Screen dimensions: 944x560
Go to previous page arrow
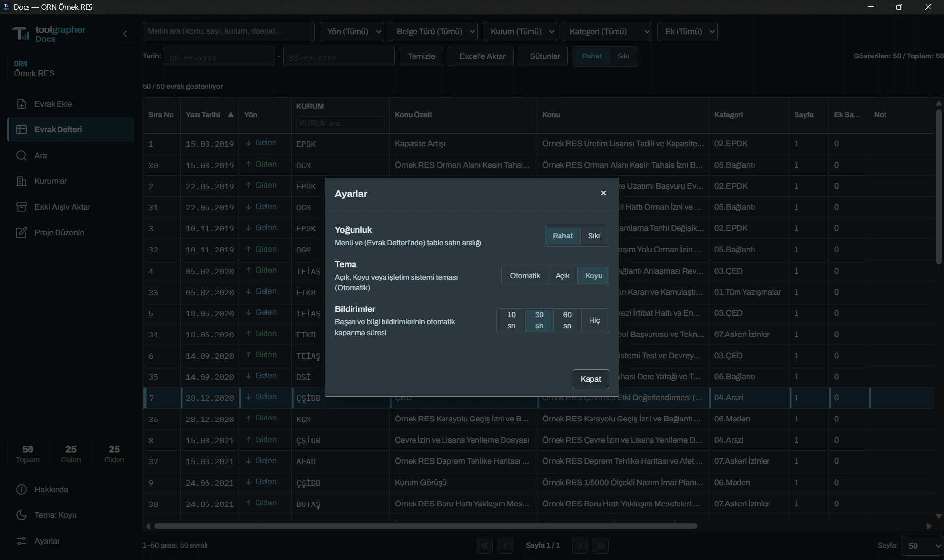pos(505,545)
